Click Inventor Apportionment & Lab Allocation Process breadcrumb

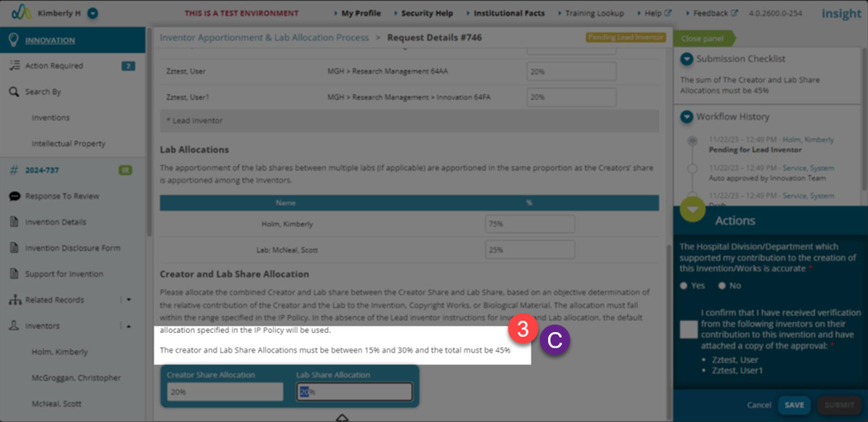point(264,38)
